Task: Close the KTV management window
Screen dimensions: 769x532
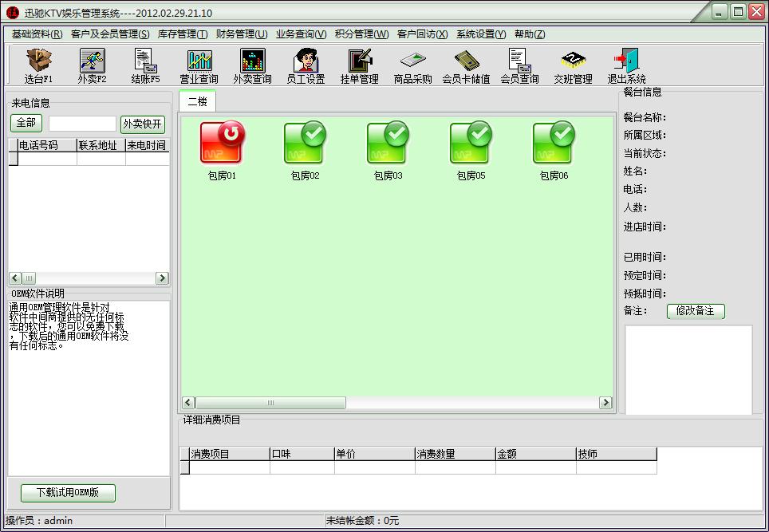Action: pos(756,12)
